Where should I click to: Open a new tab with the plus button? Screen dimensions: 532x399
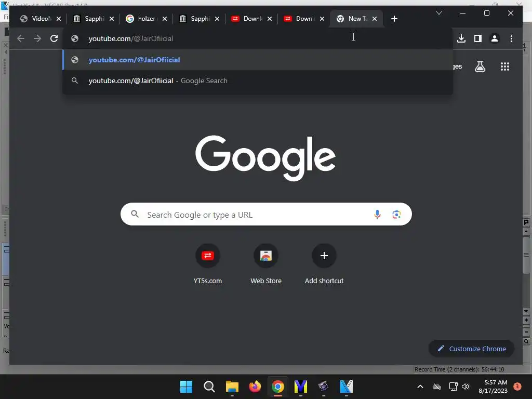(x=394, y=19)
